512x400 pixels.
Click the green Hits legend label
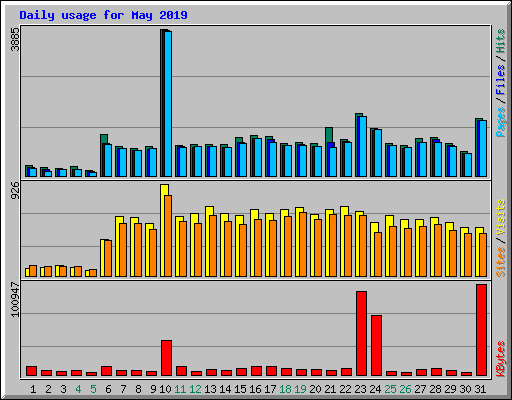501,41
